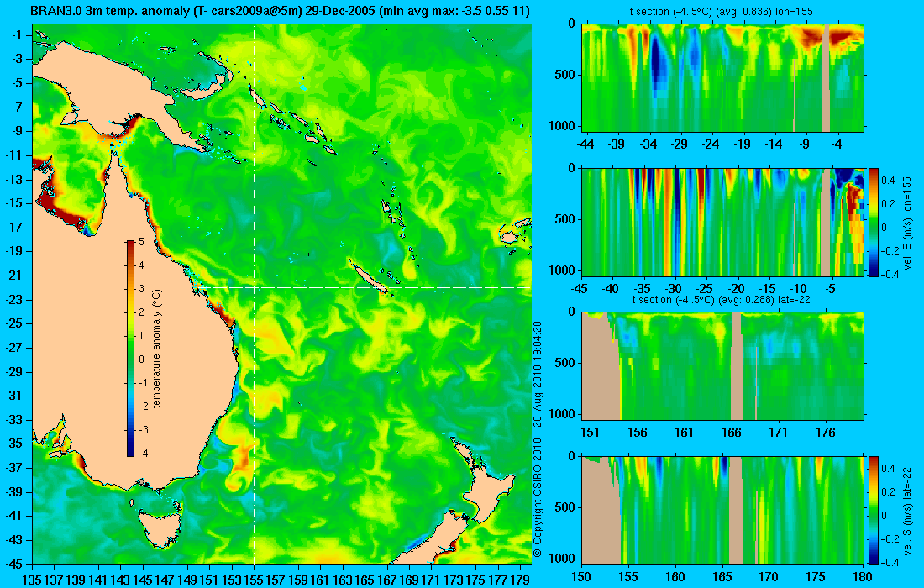Screen dimensions: 924x588
Task: Click the '-0.4' tick on the vel. S color bar
Action: 890,562
